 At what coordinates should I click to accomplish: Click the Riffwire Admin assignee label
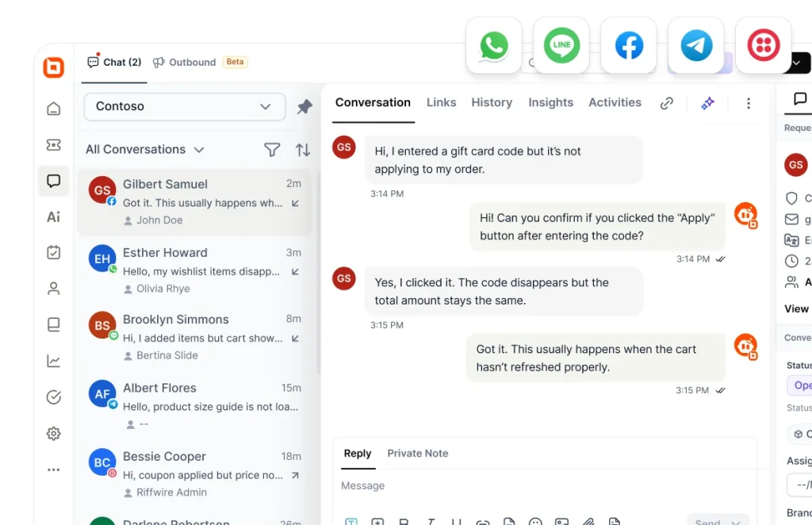point(171,492)
